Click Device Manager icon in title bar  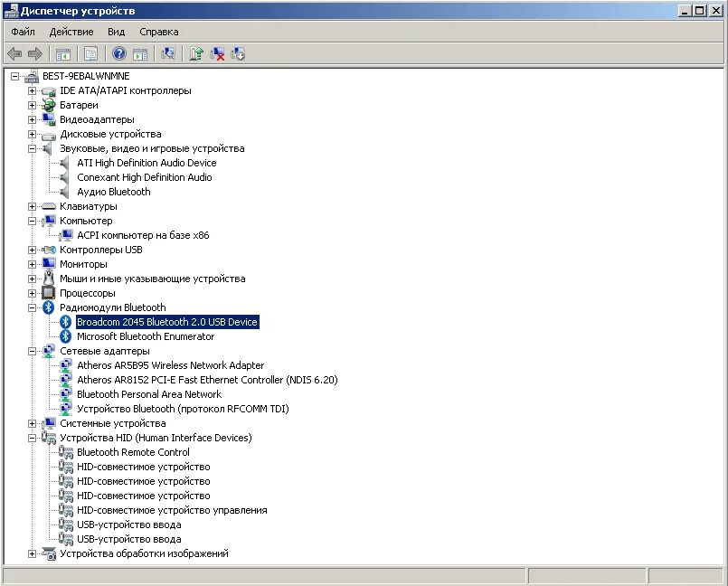(11, 11)
